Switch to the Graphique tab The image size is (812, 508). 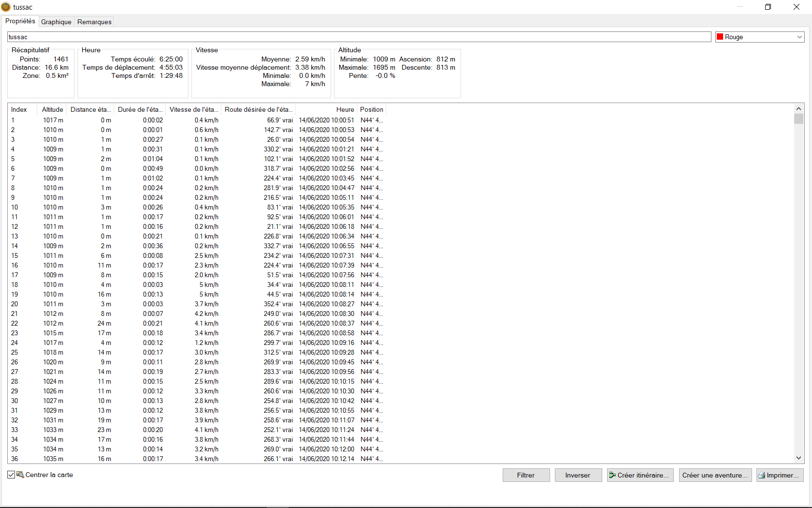click(56, 22)
